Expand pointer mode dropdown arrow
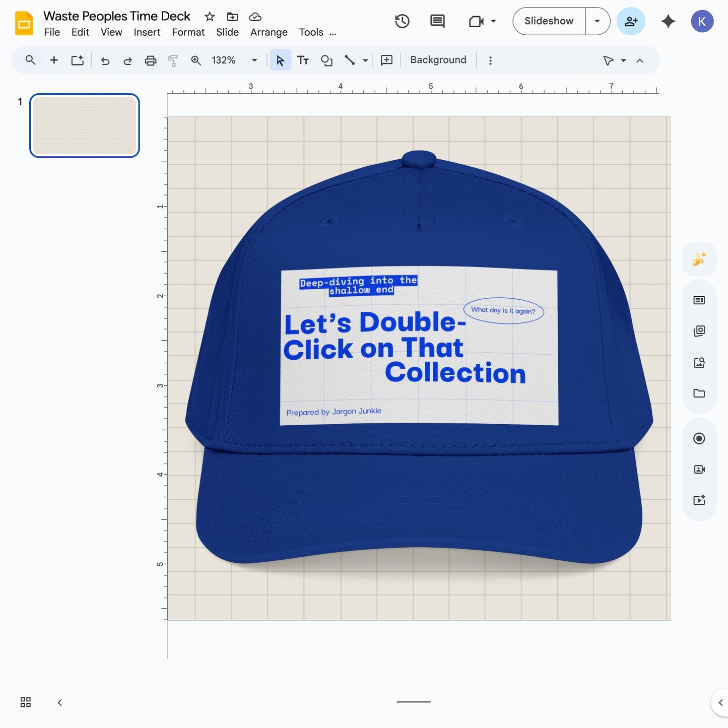The height and width of the screenshot is (728, 728). tap(624, 60)
